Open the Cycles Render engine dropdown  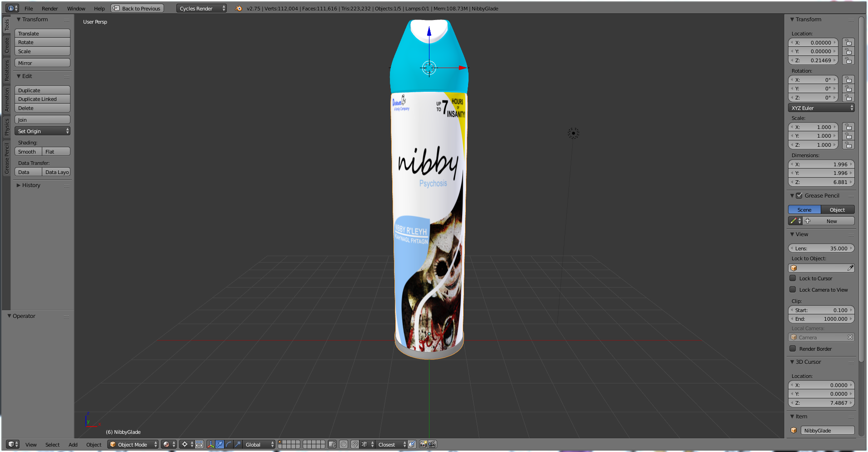(x=201, y=8)
